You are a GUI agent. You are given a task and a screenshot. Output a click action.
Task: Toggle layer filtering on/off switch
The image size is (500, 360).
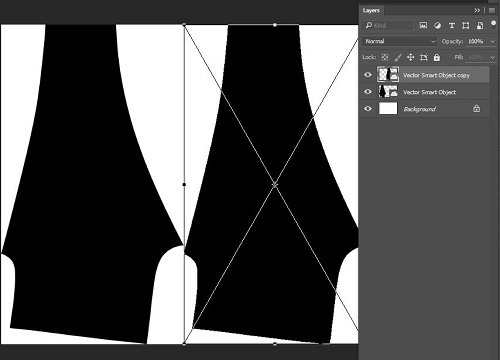click(493, 25)
